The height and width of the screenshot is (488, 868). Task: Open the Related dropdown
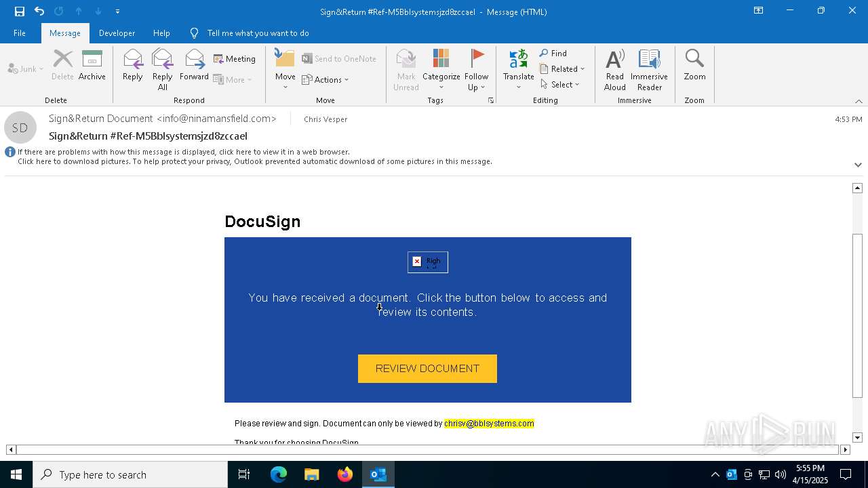pyautogui.click(x=562, y=68)
